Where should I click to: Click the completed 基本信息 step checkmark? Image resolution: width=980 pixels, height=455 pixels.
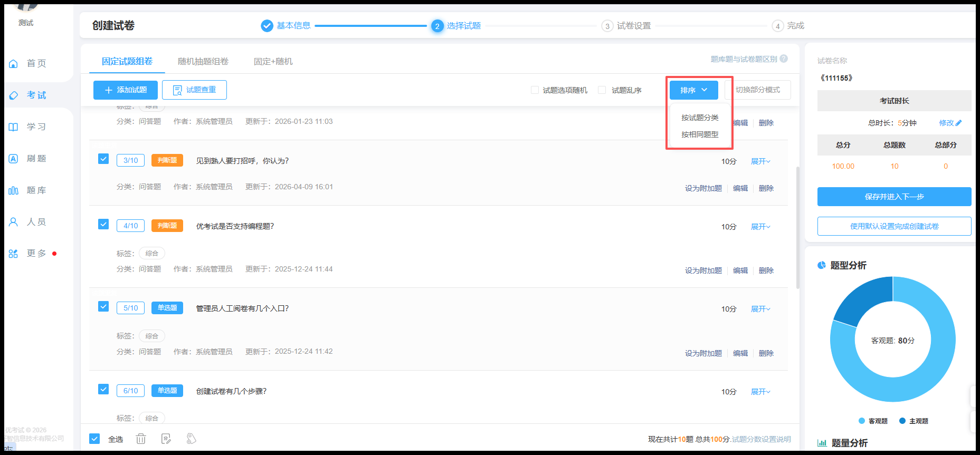[x=267, y=26]
